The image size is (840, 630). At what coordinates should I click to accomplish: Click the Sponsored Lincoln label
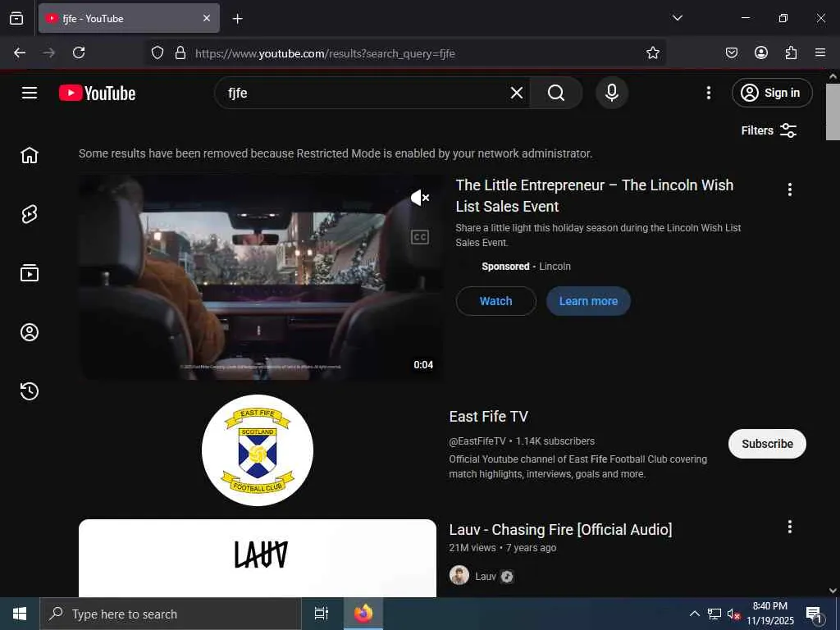click(x=526, y=267)
